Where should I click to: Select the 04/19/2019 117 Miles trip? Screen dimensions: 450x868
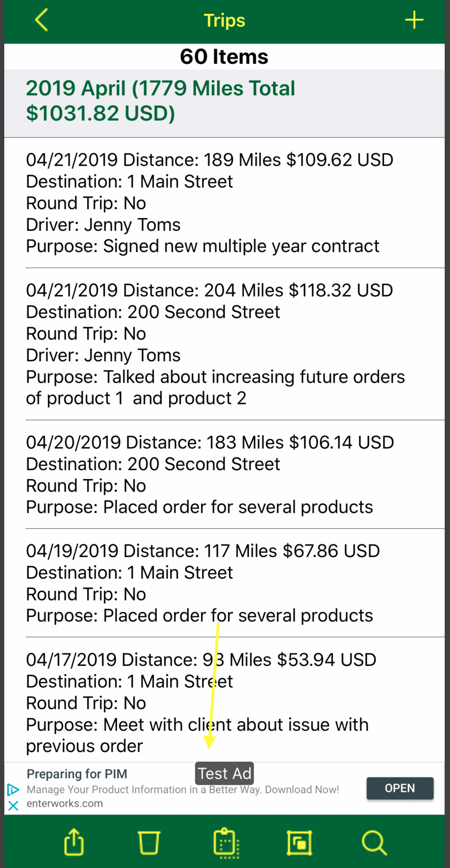pos(224,582)
